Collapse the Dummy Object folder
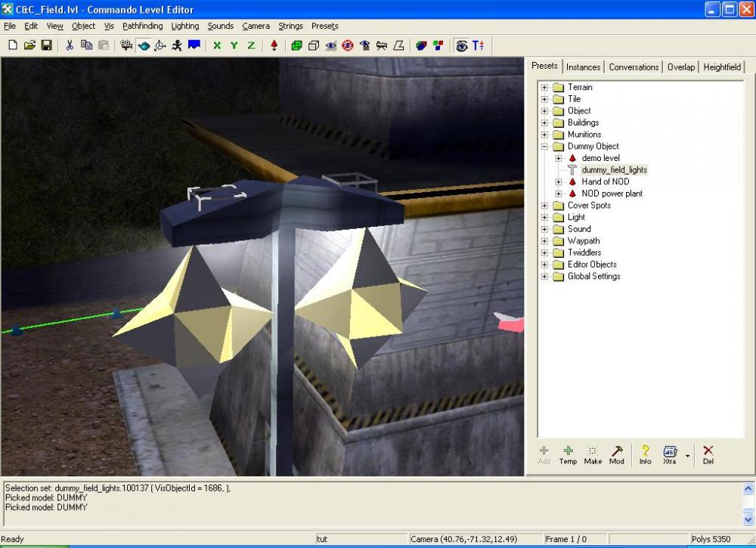Viewport: 756px width, 548px height. pos(544,147)
